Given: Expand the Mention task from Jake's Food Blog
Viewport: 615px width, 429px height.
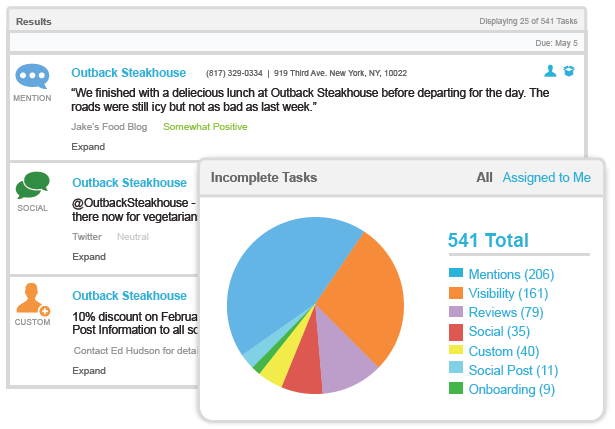Looking at the screenshot, I should coord(88,147).
